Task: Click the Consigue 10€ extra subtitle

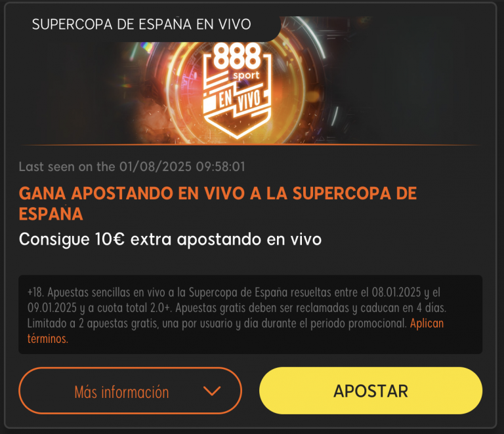Action: (x=170, y=239)
